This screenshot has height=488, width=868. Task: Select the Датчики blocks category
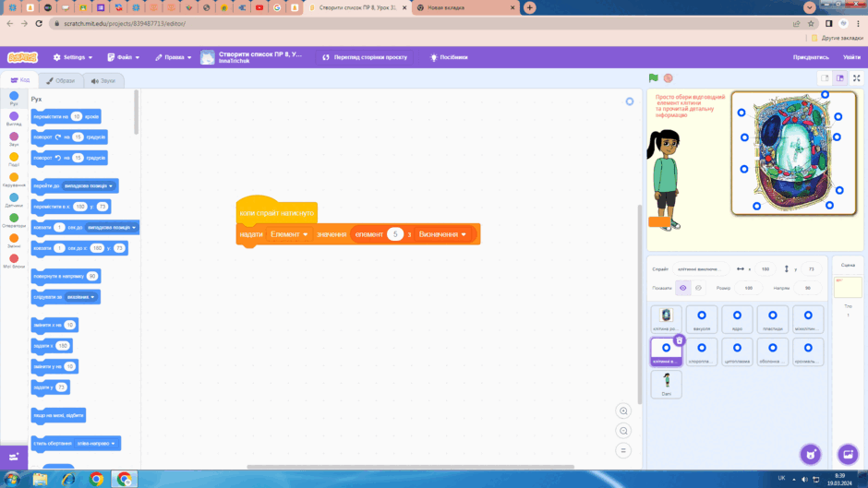(14, 200)
